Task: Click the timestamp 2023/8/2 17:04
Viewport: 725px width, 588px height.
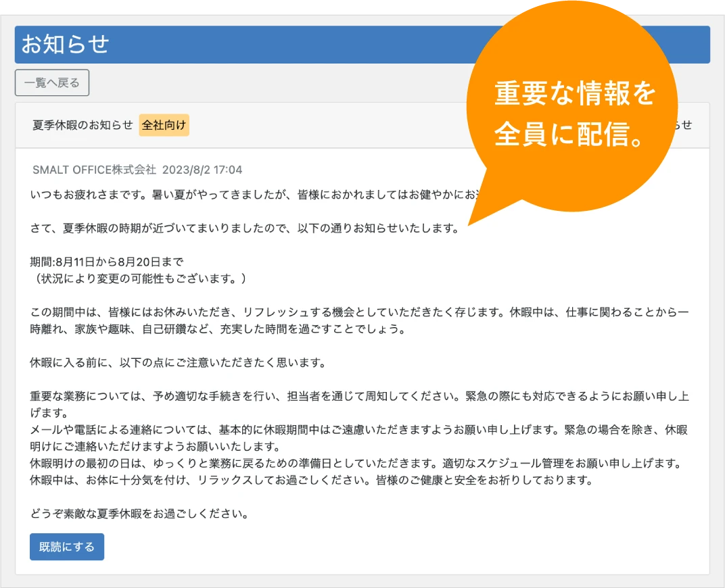Action: [x=202, y=170]
